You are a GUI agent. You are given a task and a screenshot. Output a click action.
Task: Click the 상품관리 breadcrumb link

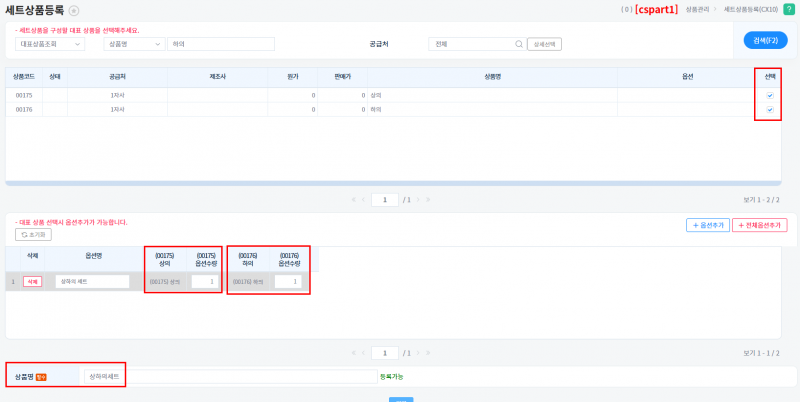pos(697,10)
